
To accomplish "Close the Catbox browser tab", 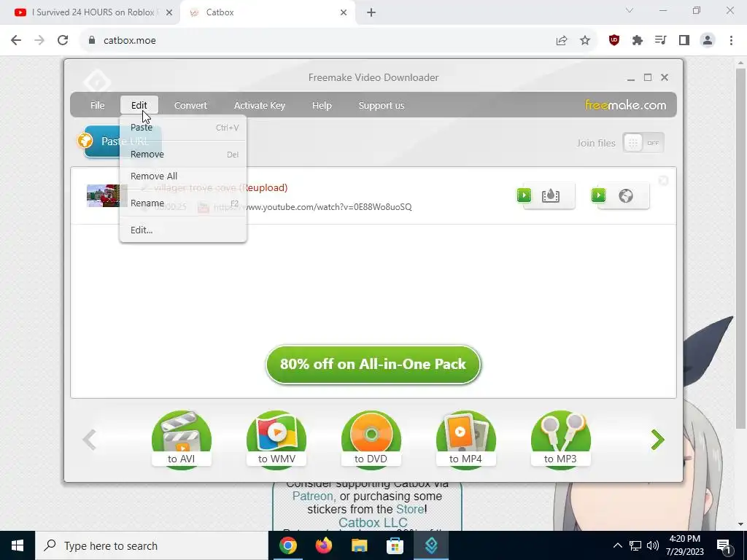I will tap(344, 12).
